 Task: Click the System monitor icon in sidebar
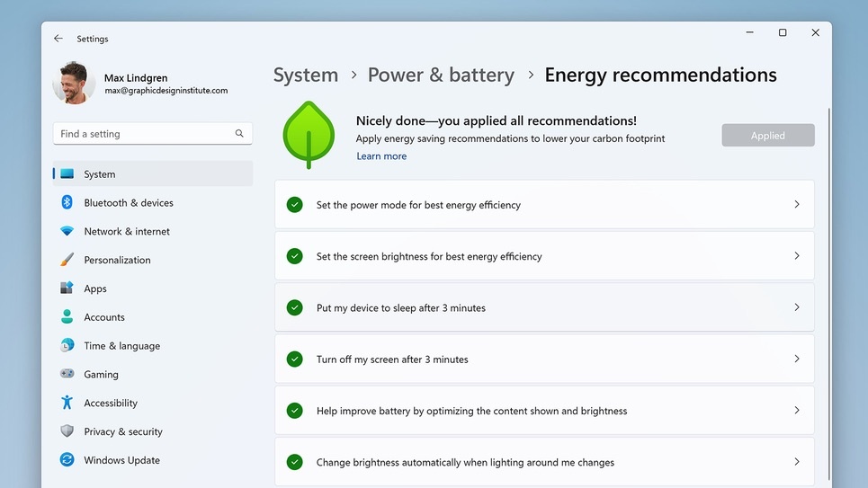pos(67,173)
